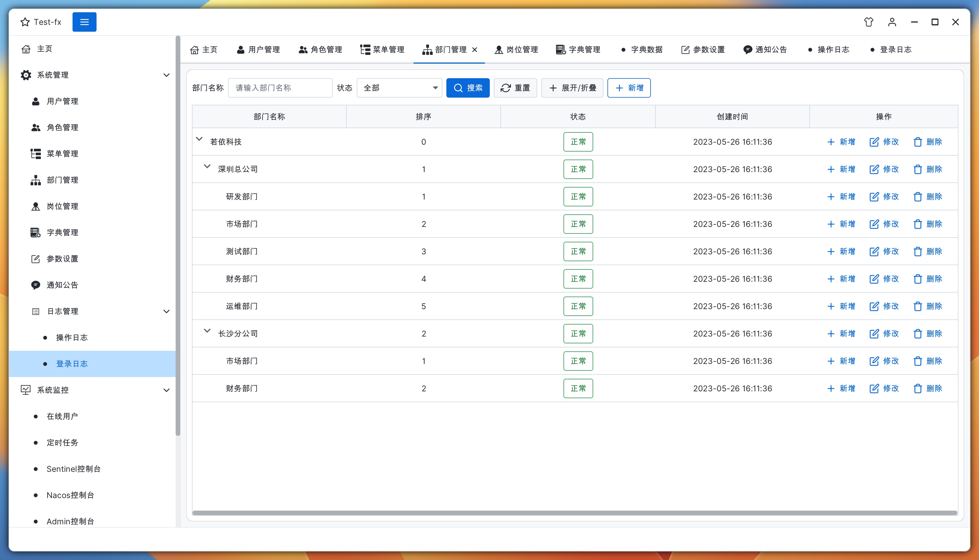This screenshot has width=979, height=560.
Task: Close the 部门管理 tab
Action: point(474,50)
